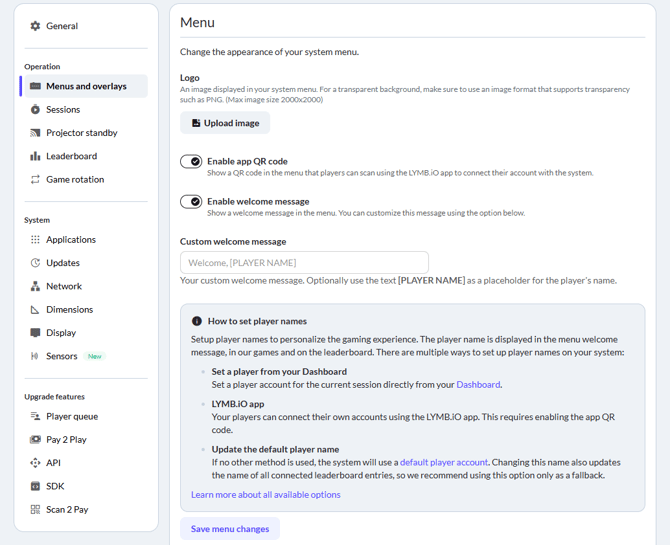Click the Game rotation arrows icon

35,180
